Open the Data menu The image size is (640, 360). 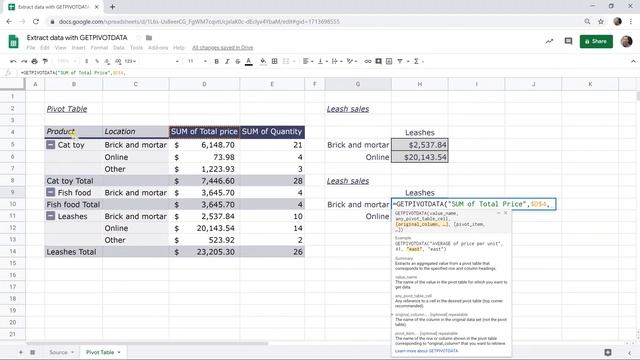119,48
